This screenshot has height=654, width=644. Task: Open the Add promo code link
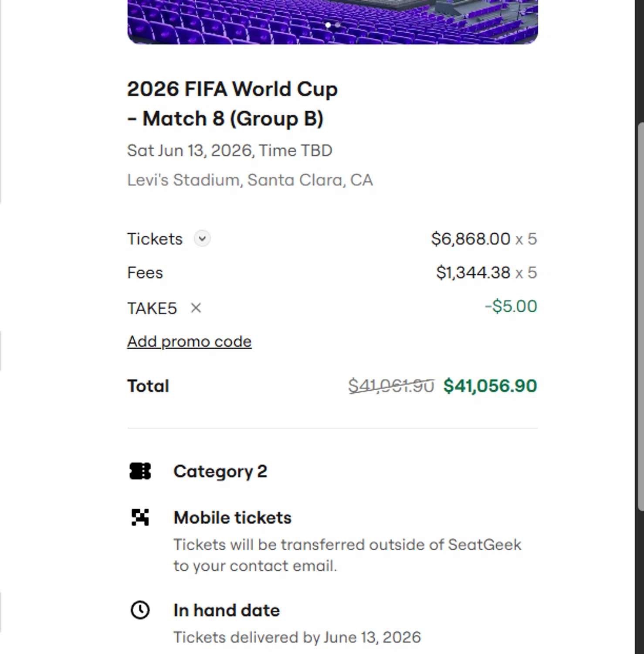pos(189,341)
